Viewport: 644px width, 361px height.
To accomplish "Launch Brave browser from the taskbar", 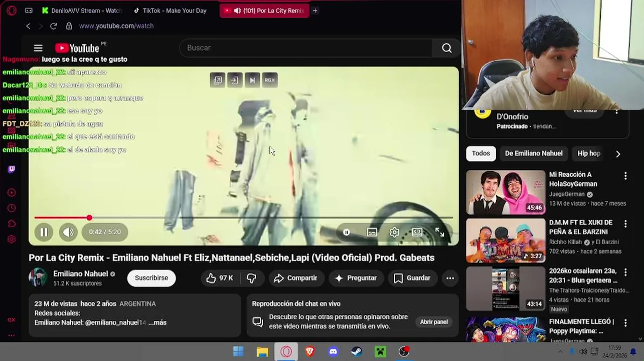I will point(310,352).
